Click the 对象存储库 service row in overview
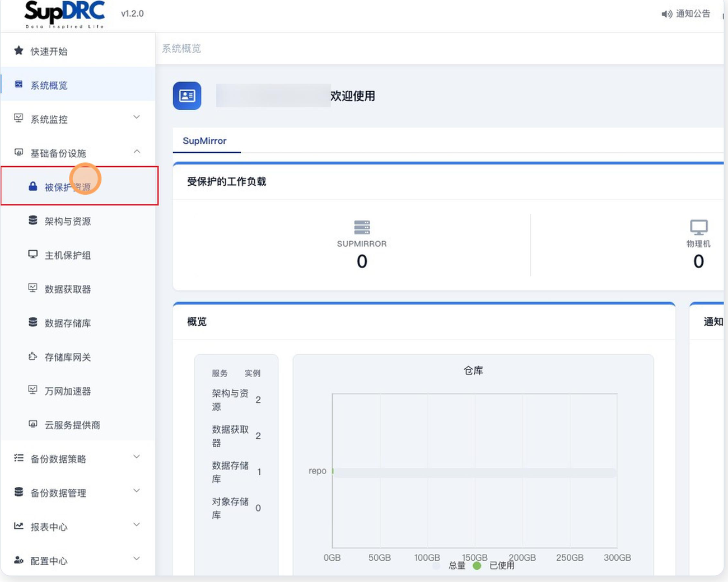728x582 pixels. tap(236, 508)
